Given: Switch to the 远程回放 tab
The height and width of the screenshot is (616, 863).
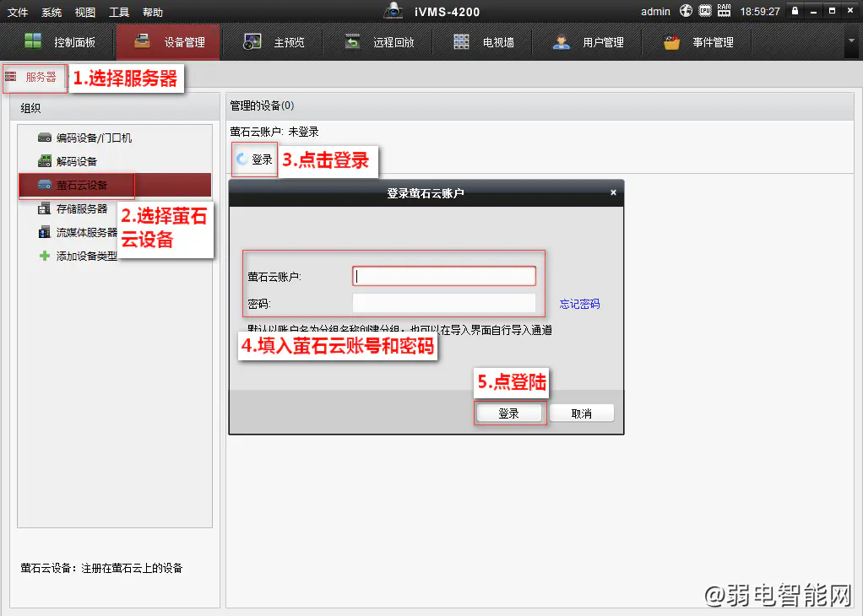Looking at the screenshot, I should pos(378,42).
